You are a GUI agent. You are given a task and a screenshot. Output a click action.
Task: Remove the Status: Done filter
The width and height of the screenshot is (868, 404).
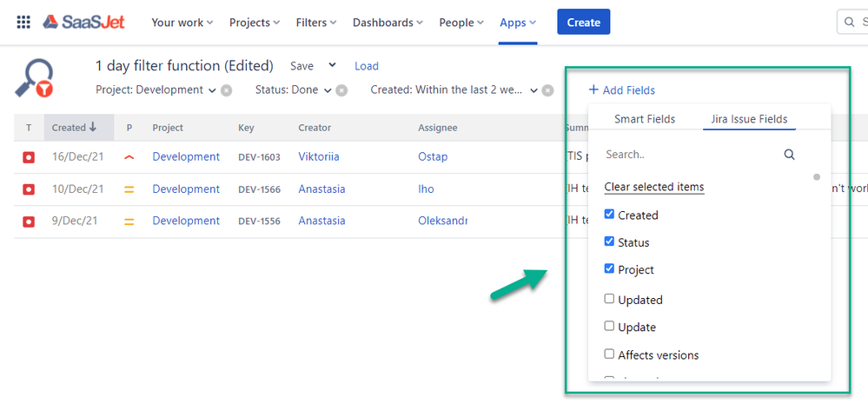click(x=341, y=90)
